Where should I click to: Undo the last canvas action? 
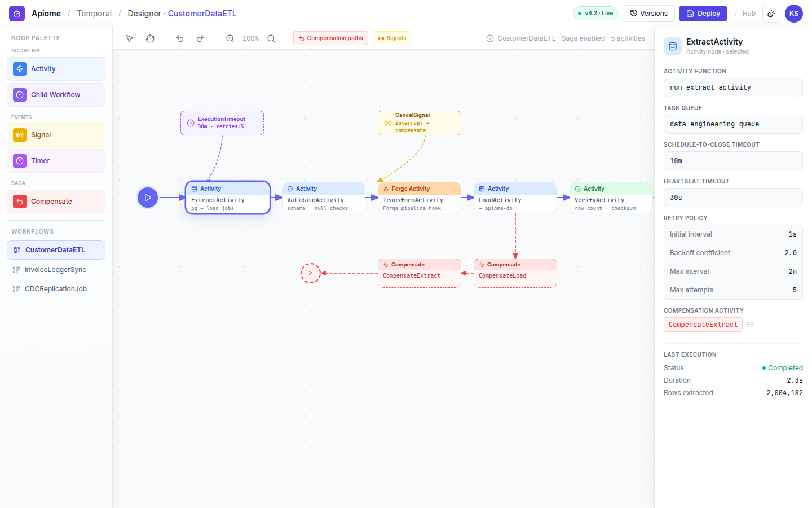click(x=180, y=38)
